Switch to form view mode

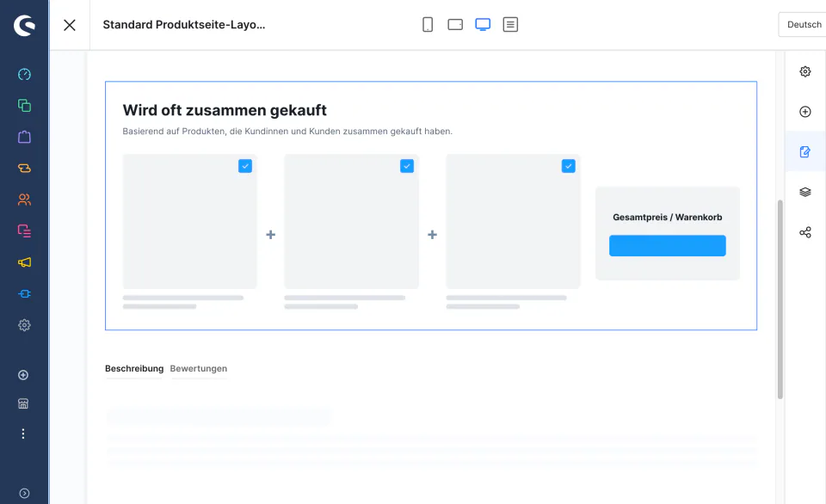point(510,25)
